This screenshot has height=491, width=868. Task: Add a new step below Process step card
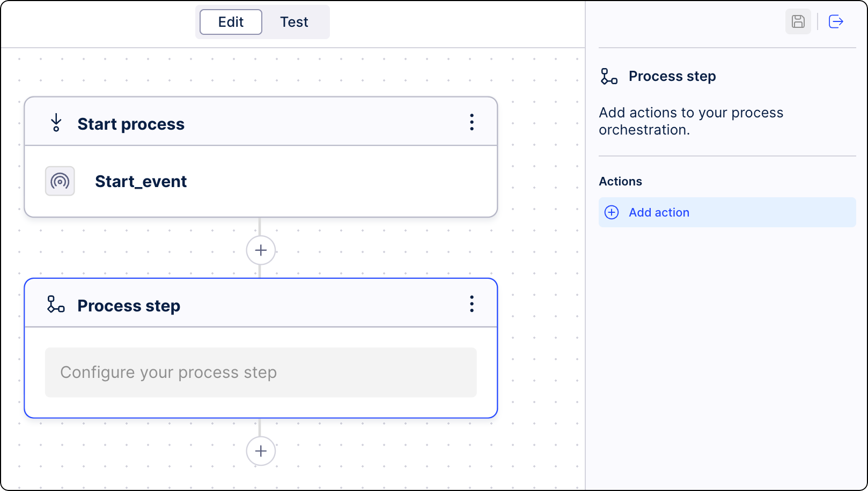tap(261, 451)
